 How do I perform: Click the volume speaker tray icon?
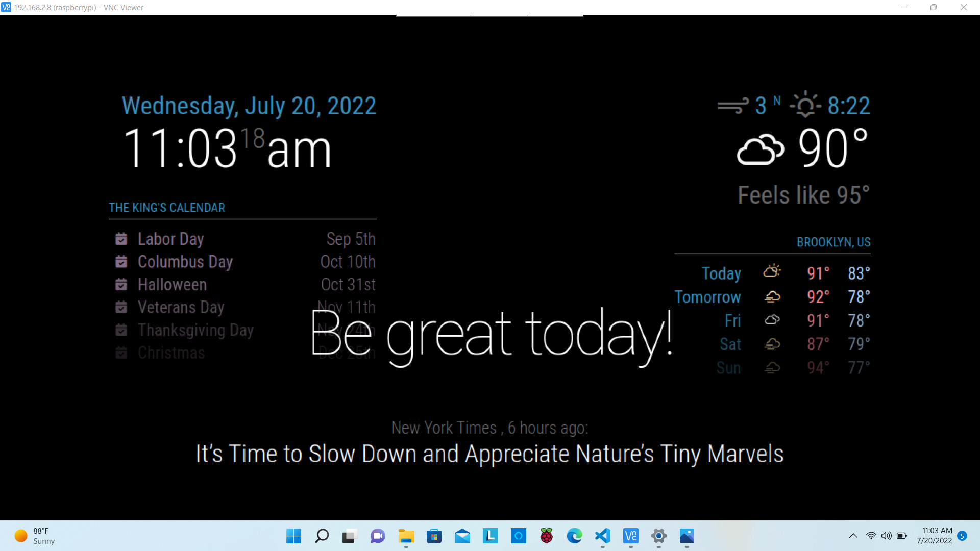(887, 536)
